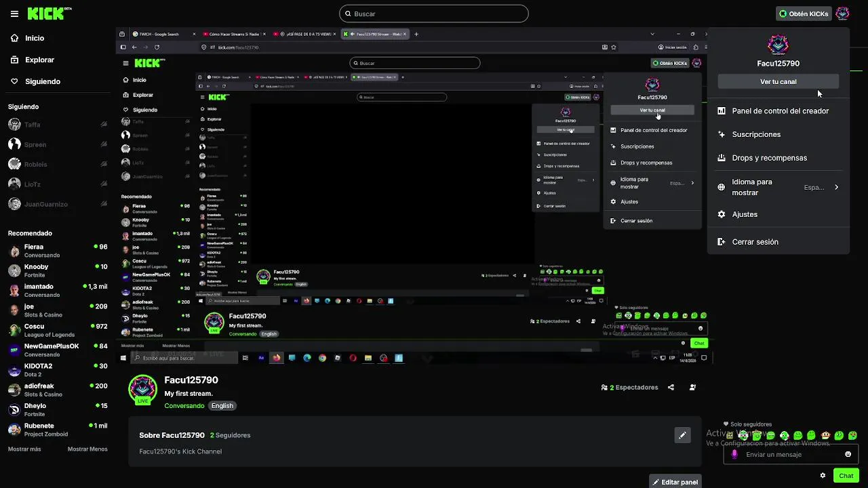Focus the Enviar un mensaje input

791,454
